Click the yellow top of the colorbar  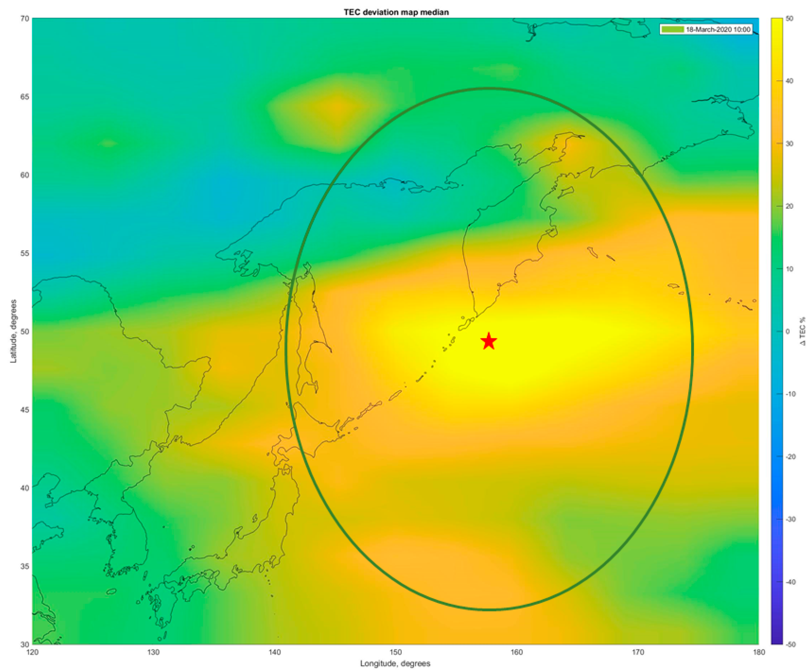[776, 23]
